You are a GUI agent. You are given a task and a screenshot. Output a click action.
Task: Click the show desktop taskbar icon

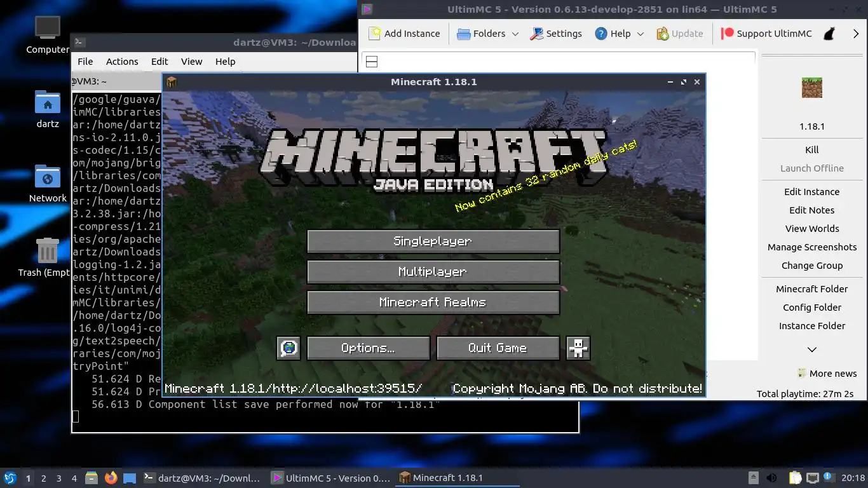click(130, 478)
